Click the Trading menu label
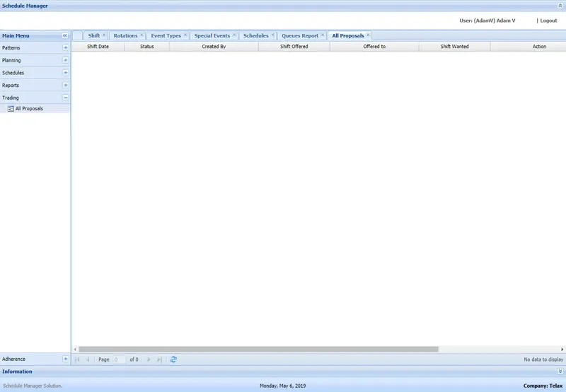The height and width of the screenshot is (392, 566). [10, 98]
